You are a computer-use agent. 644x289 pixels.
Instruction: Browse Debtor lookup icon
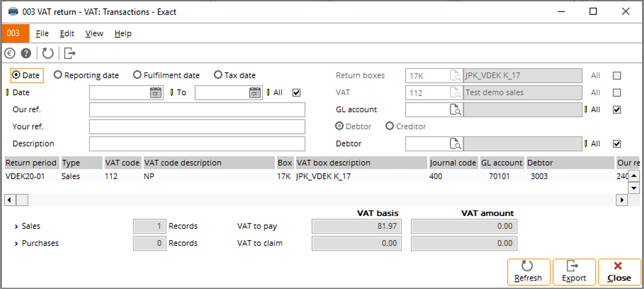click(x=455, y=144)
